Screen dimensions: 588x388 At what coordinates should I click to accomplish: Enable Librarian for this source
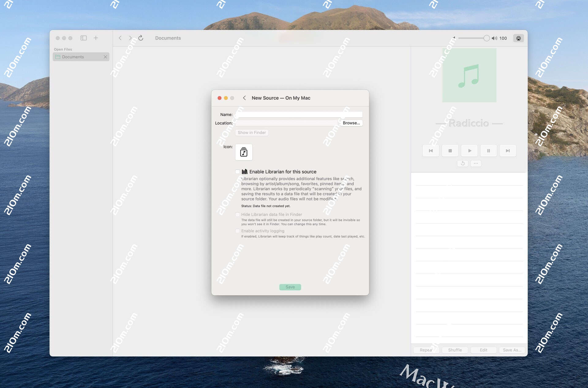(237, 172)
